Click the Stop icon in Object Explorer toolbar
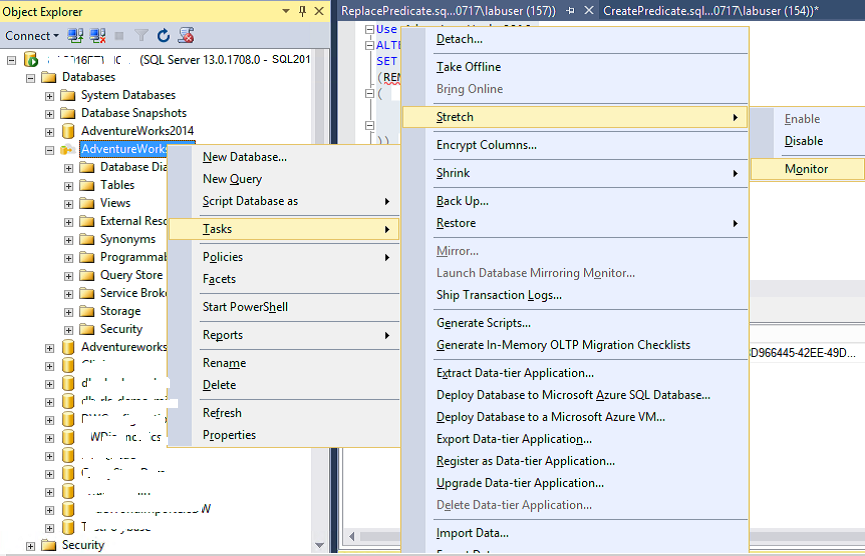Image resolution: width=865 pixels, height=556 pixels. (x=120, y=35)
